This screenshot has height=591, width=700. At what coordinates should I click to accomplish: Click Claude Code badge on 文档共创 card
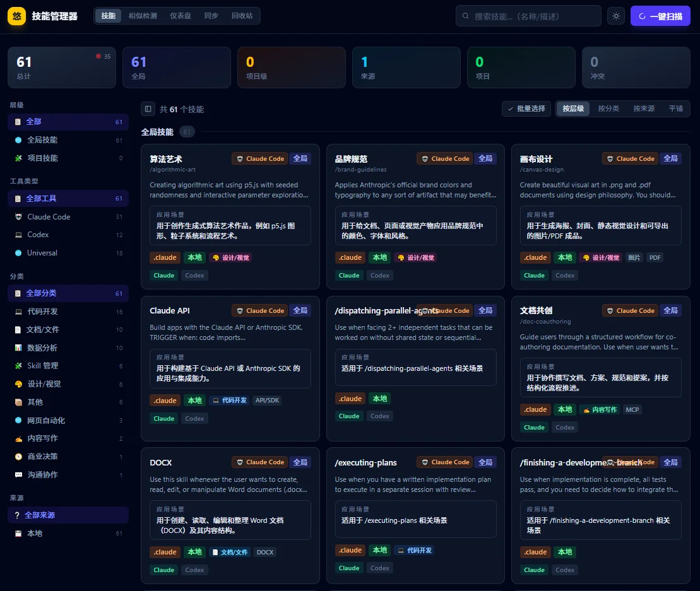(x=631, y=311)
